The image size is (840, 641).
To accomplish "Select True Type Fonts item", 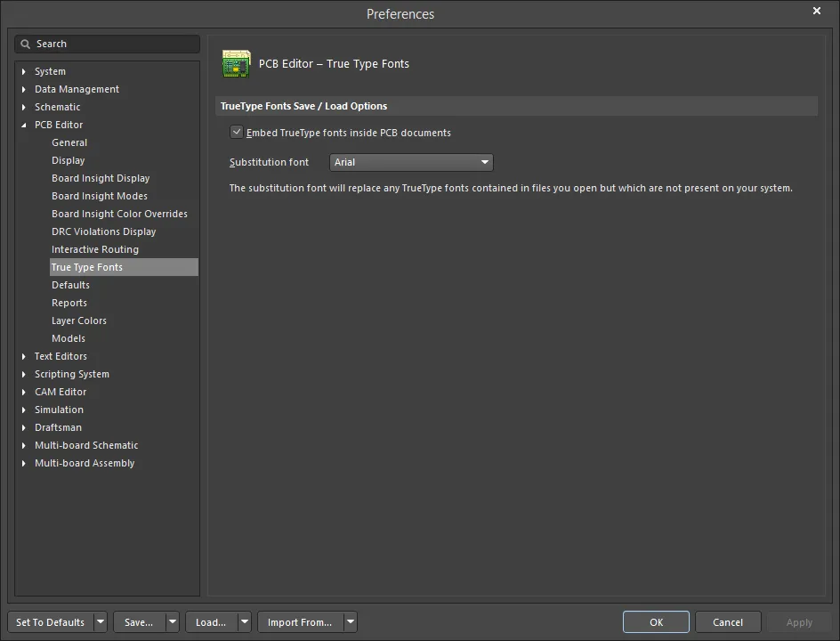I will [124, 267].
